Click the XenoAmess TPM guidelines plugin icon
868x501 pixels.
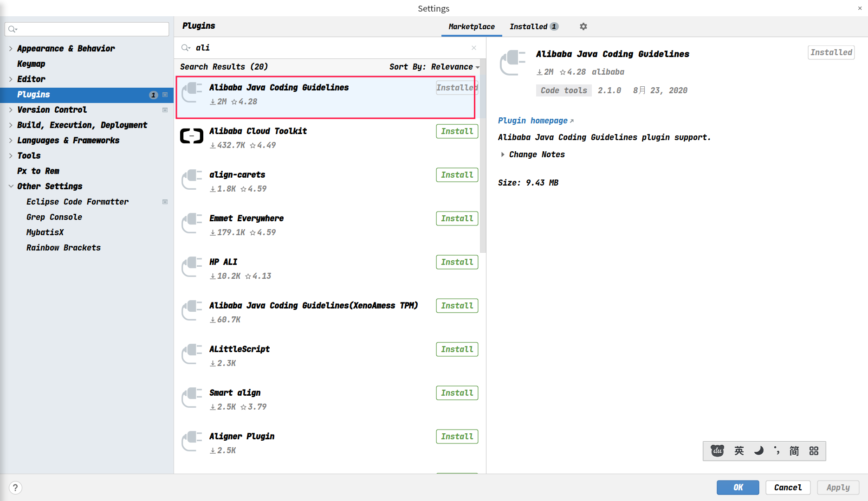(x=192, y=310)
